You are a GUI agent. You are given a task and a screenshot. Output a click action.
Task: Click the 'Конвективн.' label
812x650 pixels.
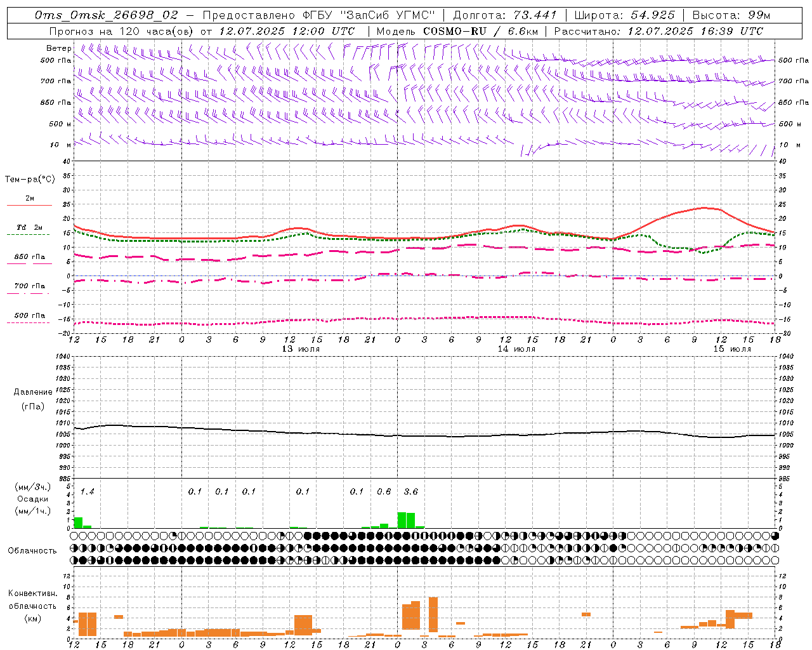(32, 594)
